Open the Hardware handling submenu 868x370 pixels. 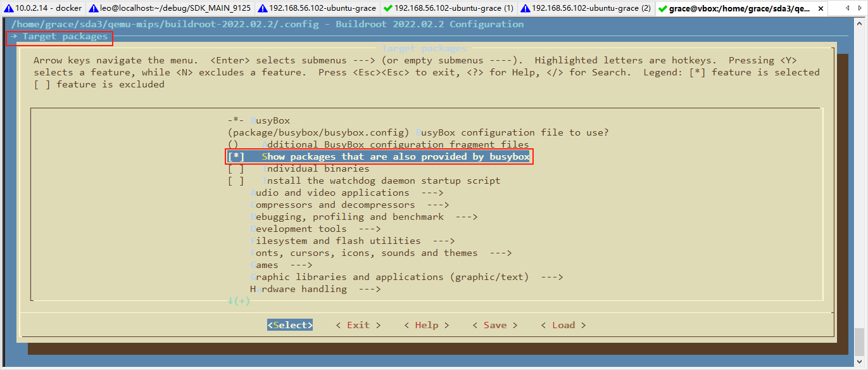pyautogui.click(x=315, y=289)
